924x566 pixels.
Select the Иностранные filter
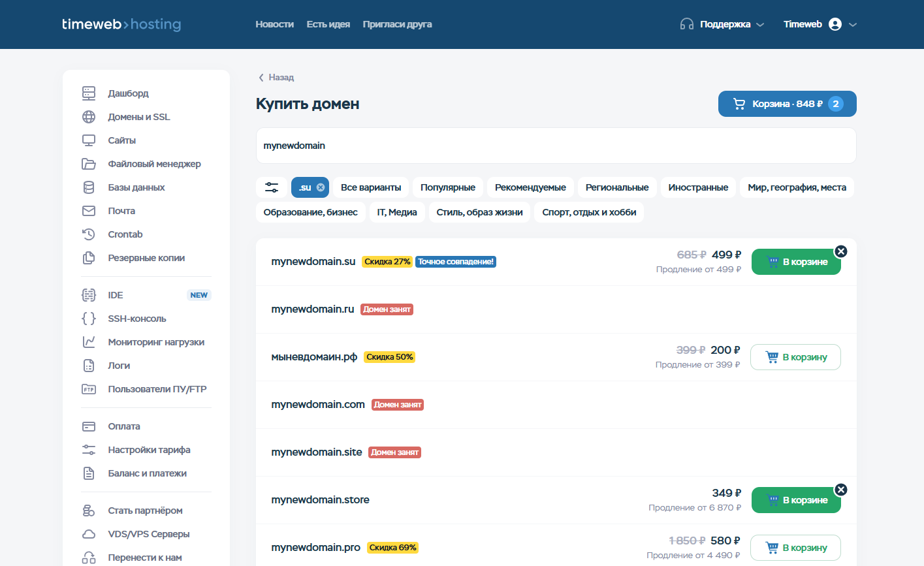click(698, 187)
